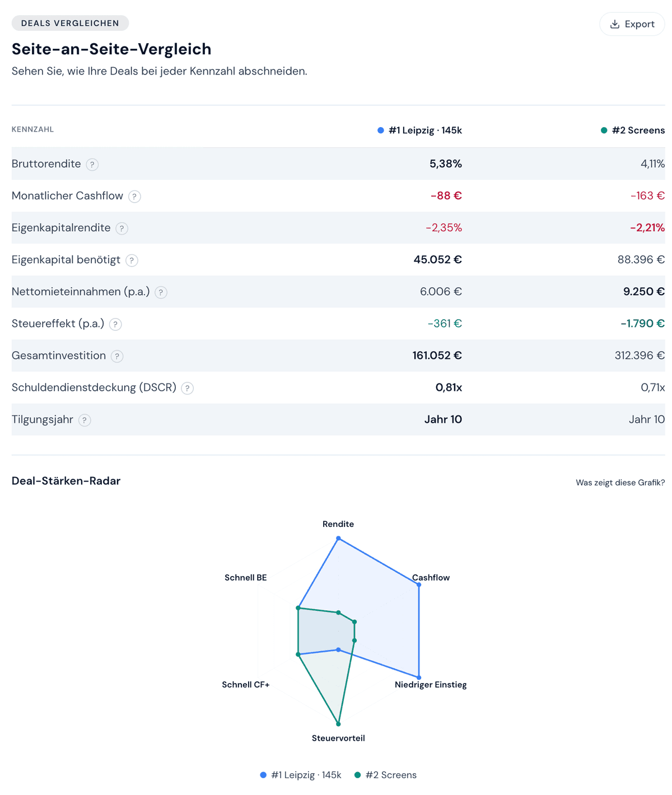672x795 pixels.
Task: Click the blue Niedriger Einstieg radar point
Action: [419, 677]
